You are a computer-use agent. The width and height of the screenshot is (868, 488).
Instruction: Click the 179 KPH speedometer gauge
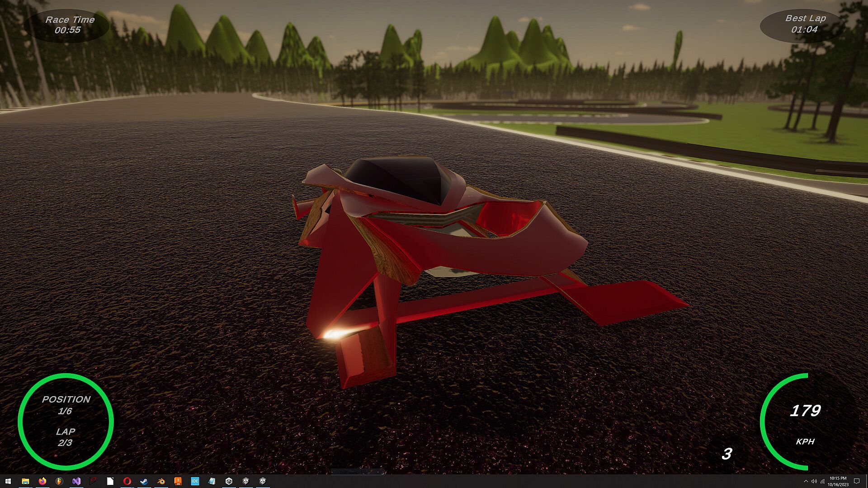coord(805,421)
